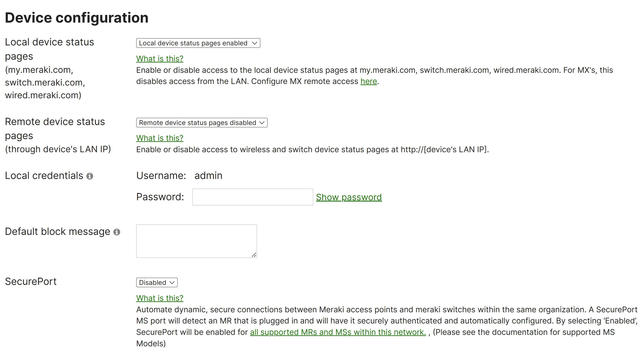644x350 pixels.
Task: Click the Local credentials label
Action: [x=44, y=175]
